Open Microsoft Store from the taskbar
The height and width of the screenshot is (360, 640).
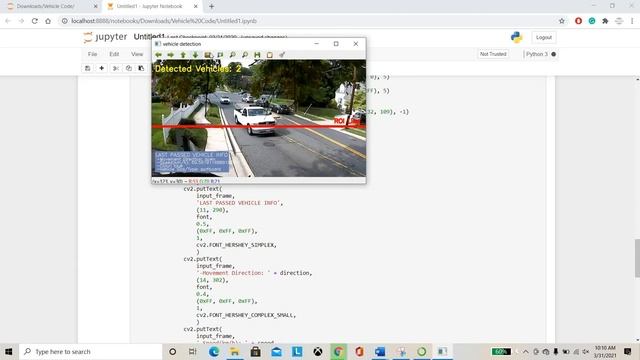click(x=256, y=351)
